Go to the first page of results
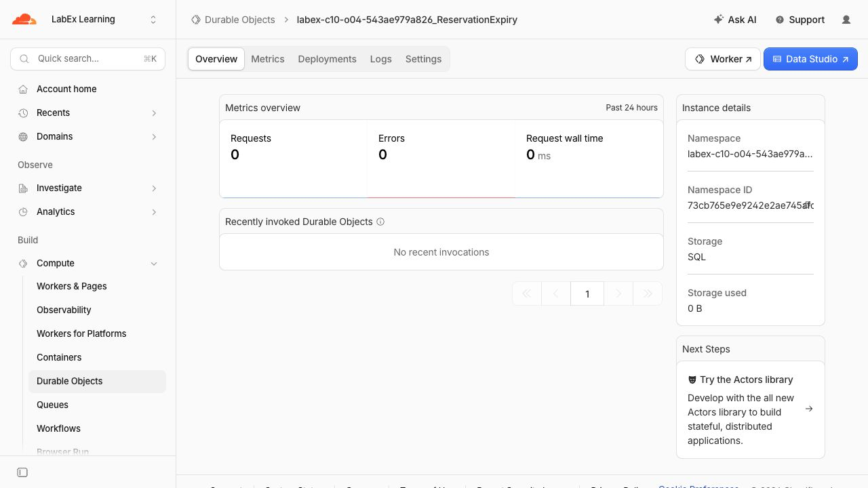Viewport: 868px width, 488px height. (x=527, y=293)
